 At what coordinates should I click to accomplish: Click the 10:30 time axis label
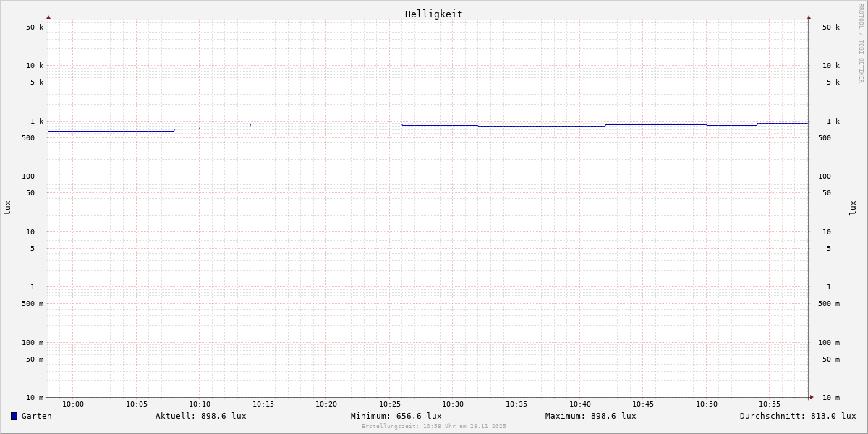453,404
